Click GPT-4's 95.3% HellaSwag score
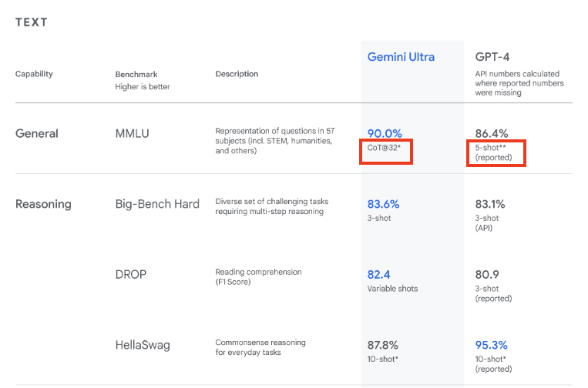Viewport: 588px width, 388px height. click(x=491, y=345)
